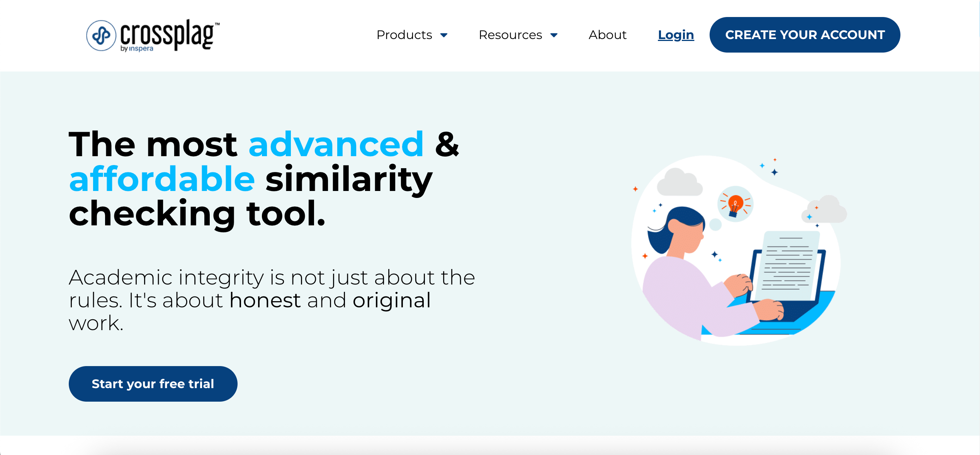This screenshot has width=980, height=455.
Task: Click the gray cloud above the woman
Action: (679, 182)
